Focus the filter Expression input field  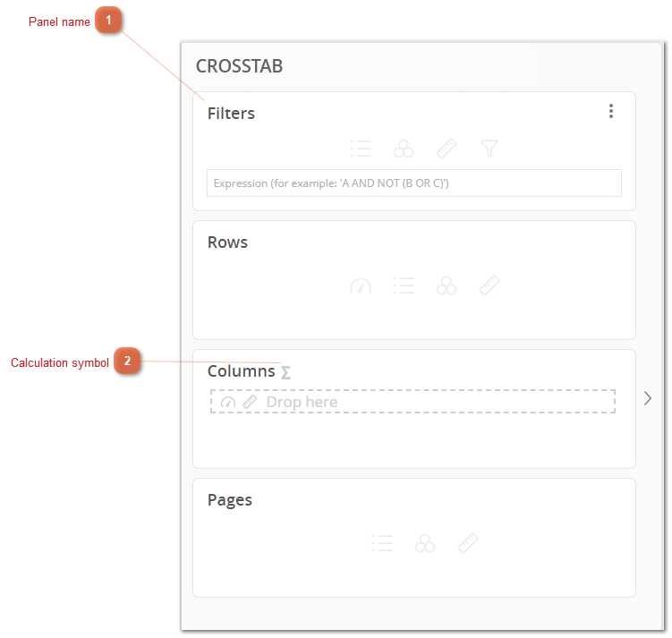point(414,183)
